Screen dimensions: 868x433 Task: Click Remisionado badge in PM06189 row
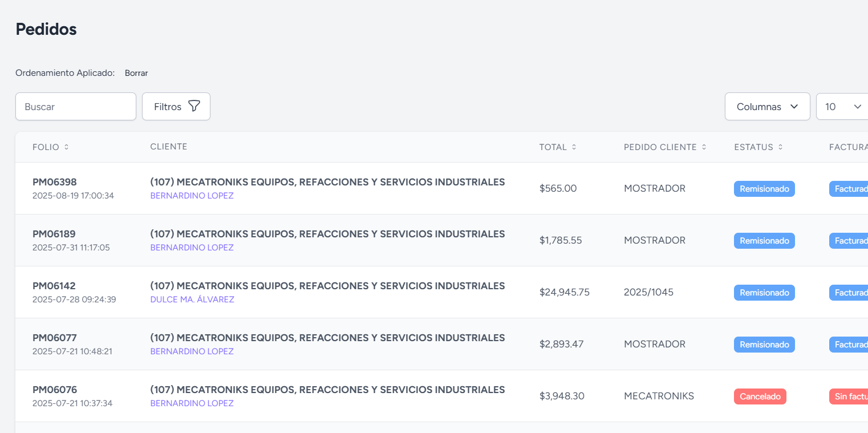coord(764,241)
